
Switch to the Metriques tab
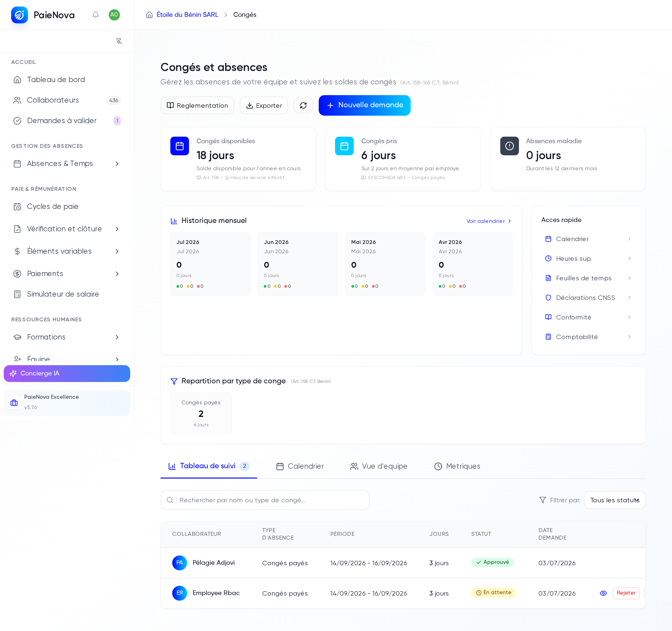457,466
